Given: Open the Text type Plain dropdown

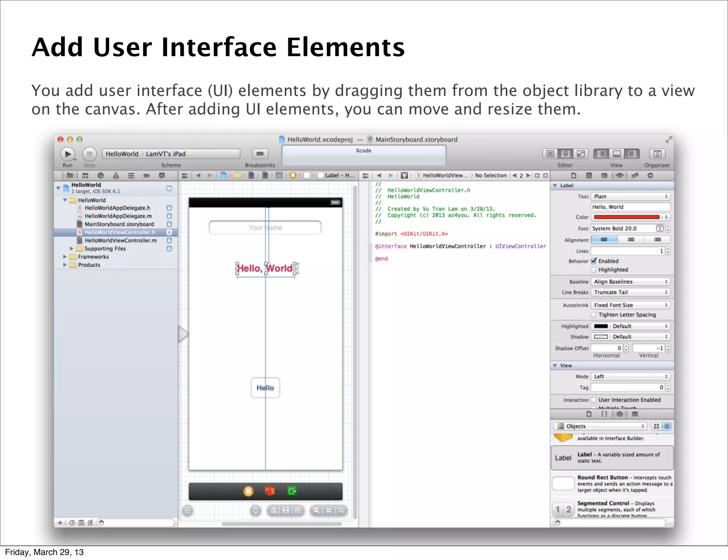Looking at the screenshot, I should [631, 196].
